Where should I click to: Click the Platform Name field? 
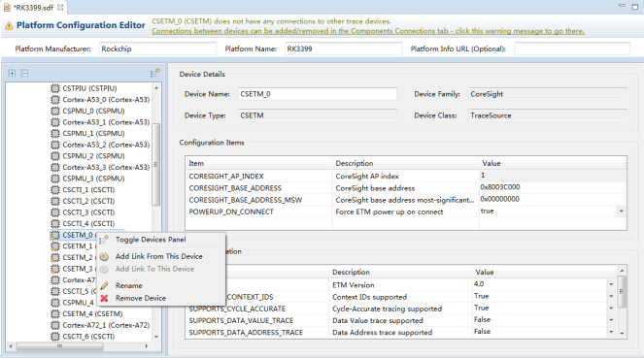[x=343, y=49]
